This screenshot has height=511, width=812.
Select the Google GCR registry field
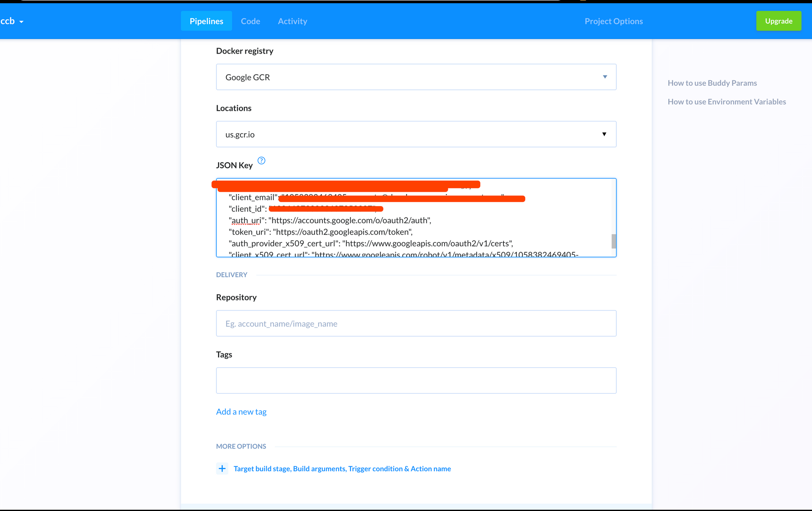pyautogui.click(x=406, y=77)
